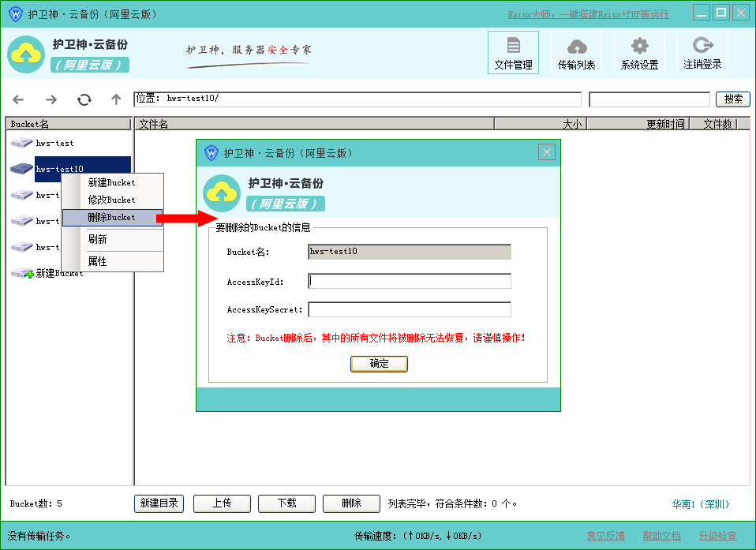This screenshot has width=756, height=550.
Task: Click the 新建Bucket item with plus icon
Action: pos(58,273)
